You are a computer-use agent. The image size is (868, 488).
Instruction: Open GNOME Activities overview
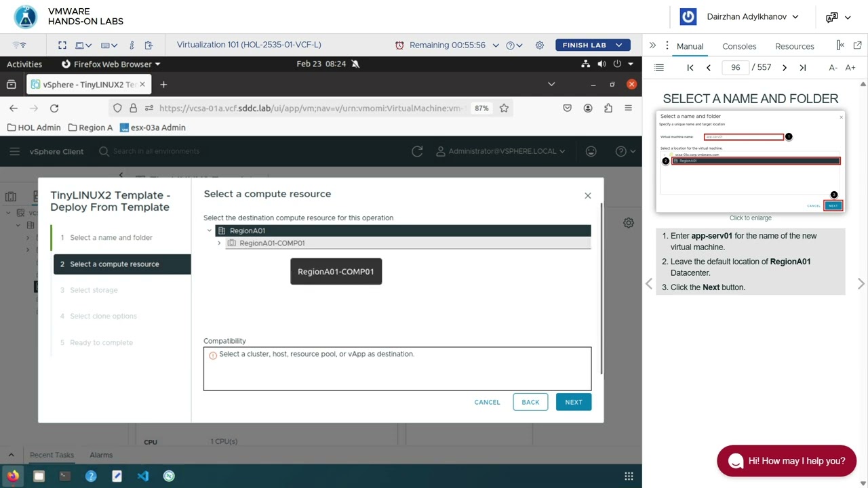pyautogui.click(x=24, y=64)
